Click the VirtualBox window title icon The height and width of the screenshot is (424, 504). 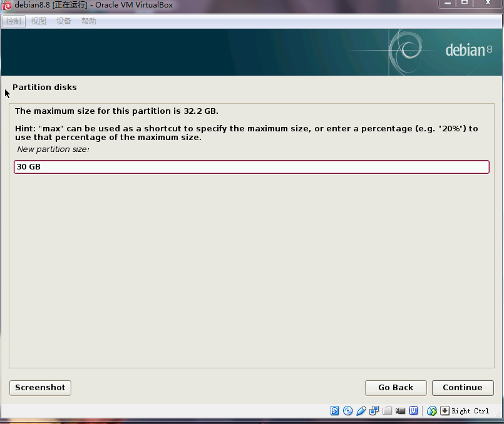click(7, 5)
